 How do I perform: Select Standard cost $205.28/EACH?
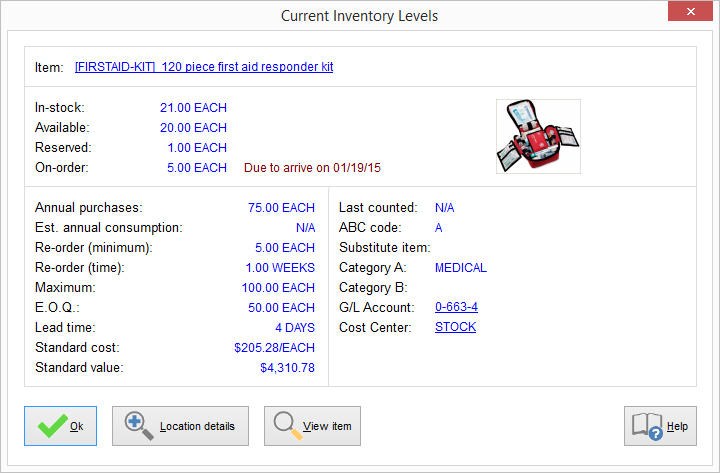[x=275, y=348]
